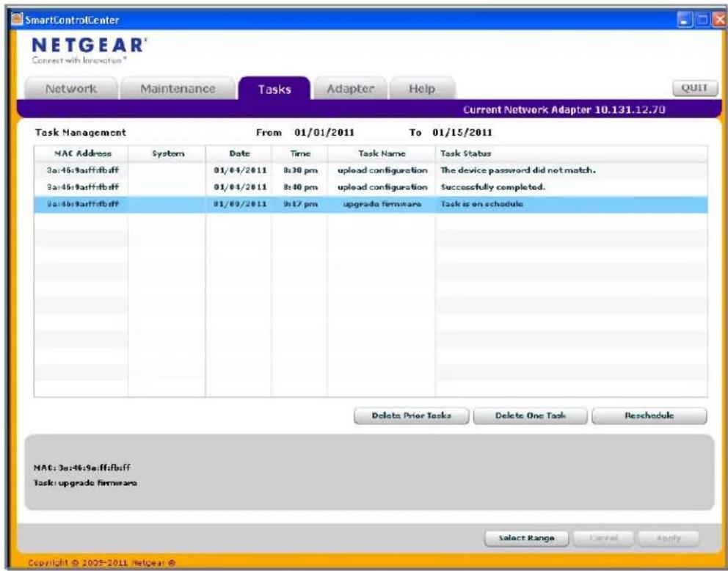Viewport: 728px width, 571px height.
Task: Open the Network tab
Action: click(x=71, y=88)
